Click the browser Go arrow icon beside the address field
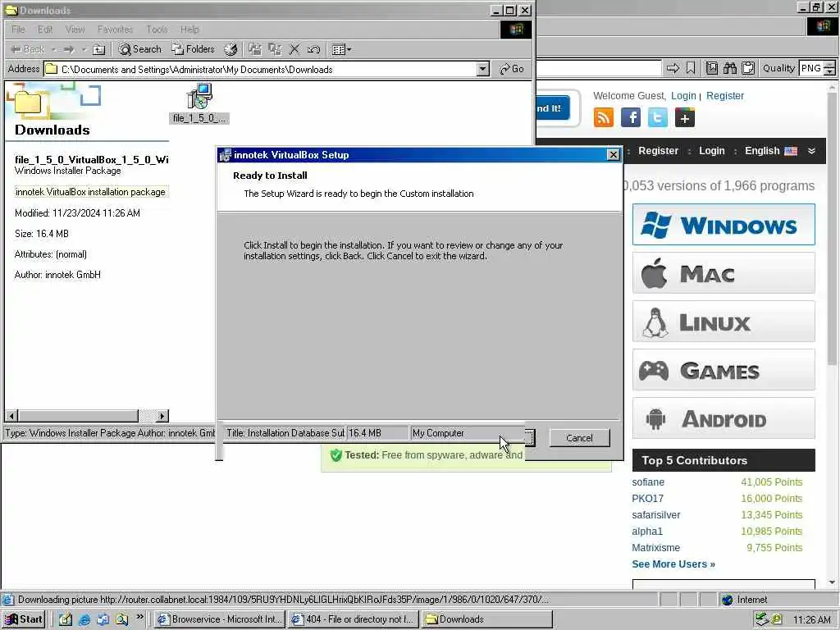840x630 pixels. [x=673, y=68]
